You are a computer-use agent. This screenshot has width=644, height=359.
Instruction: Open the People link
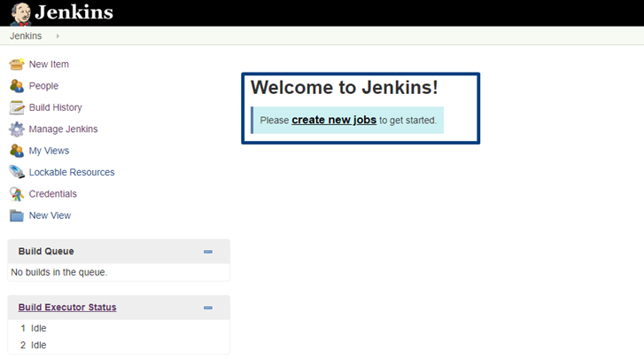point(43,86)
